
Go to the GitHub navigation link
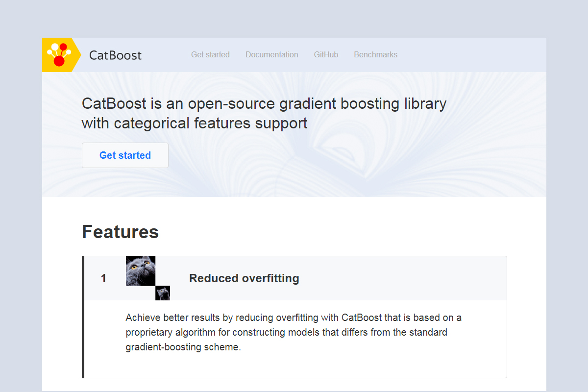point(326,55)
